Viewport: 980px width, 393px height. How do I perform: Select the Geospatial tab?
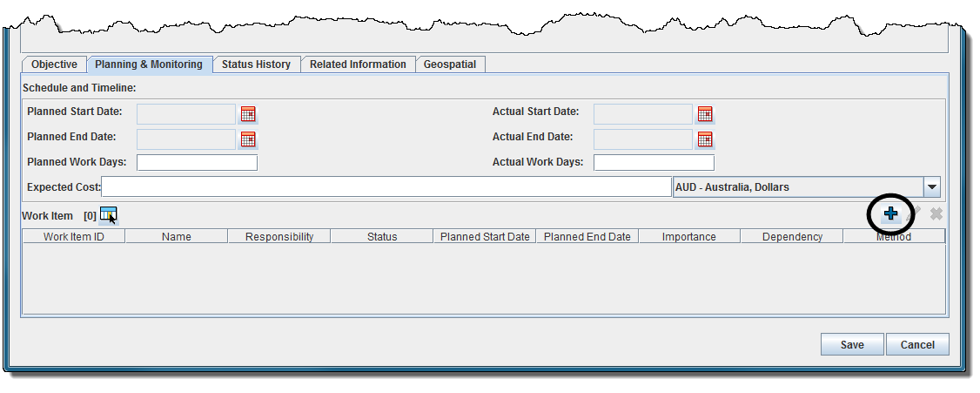tap(450, 64)
